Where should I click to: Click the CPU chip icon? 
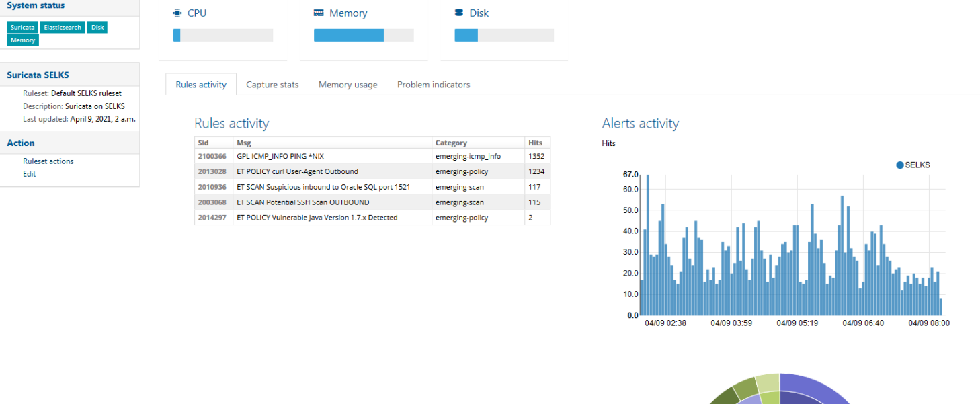pyautogui.click(x=177, y=13)
